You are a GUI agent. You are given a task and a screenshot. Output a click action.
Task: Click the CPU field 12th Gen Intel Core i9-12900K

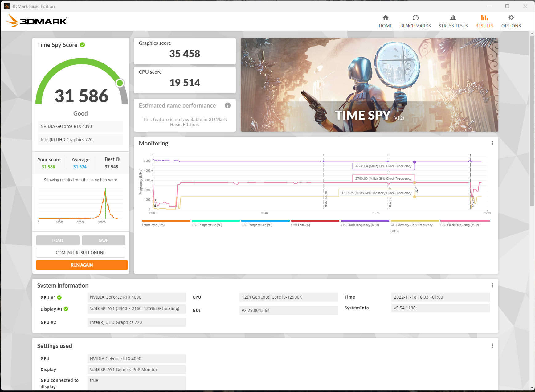click(x=288, y=297)
